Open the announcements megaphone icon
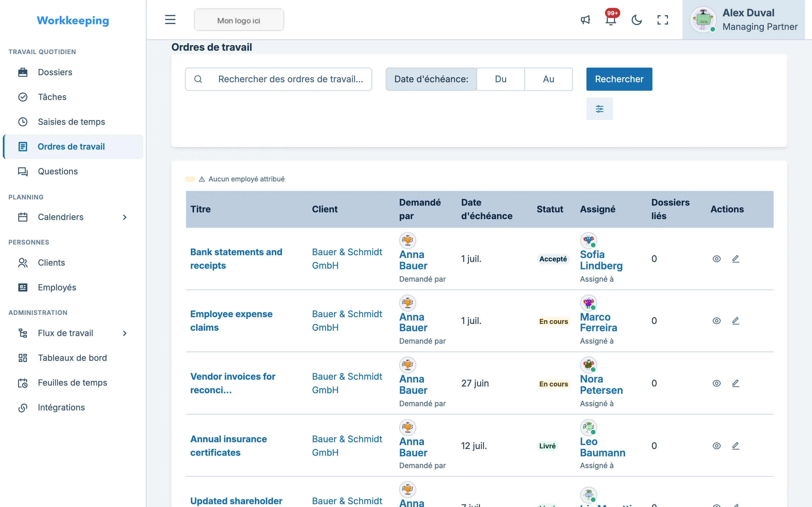Image resolution: width=812 pixels, height=507 pixels. pyautogui.click(x=585, y=20)
